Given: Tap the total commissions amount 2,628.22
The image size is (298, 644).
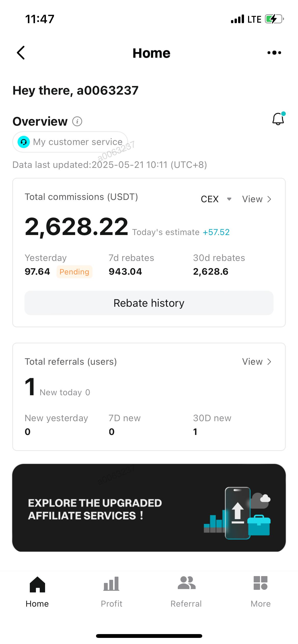Looking at the screenshot, I should (76, 226).
